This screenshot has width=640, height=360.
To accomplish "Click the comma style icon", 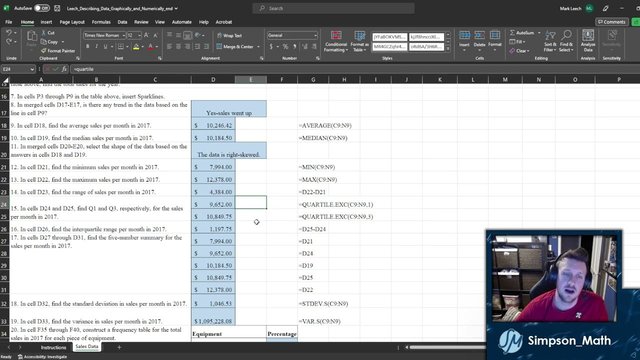I will 295,47.
